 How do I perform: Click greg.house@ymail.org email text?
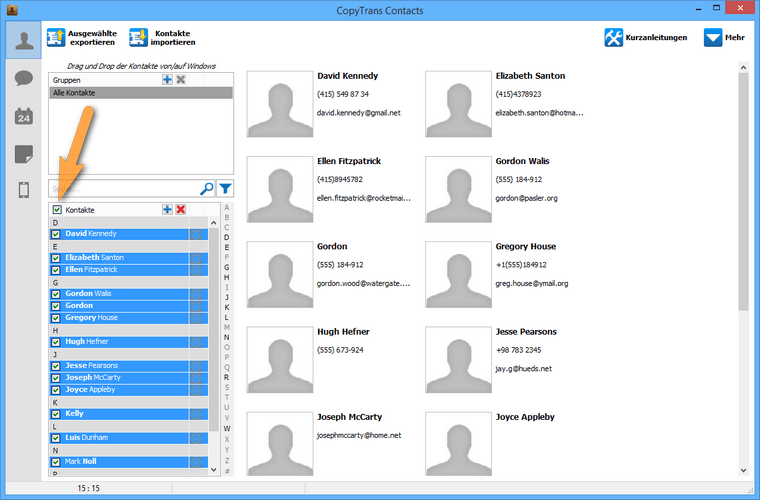(531, 284)
